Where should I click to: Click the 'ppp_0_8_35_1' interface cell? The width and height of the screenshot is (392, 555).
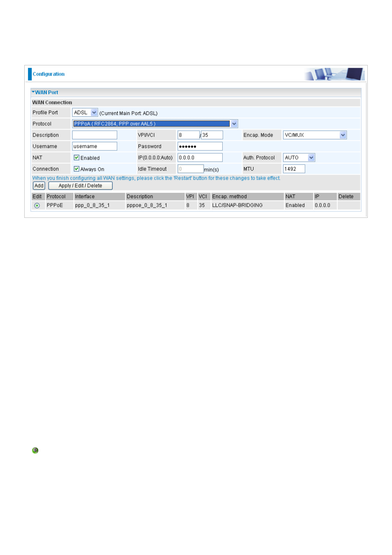tap(99, 206)
